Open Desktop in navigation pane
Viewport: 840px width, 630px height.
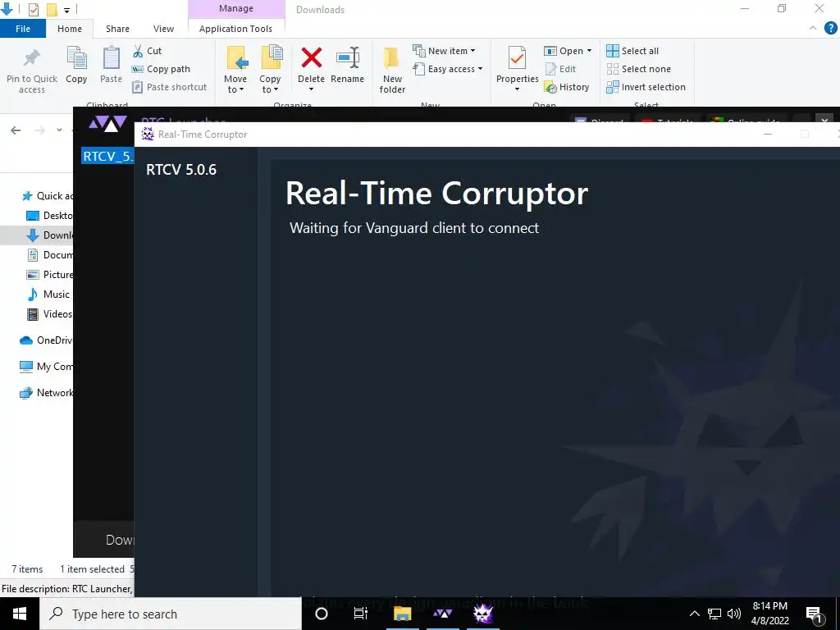tap(50, 216)
